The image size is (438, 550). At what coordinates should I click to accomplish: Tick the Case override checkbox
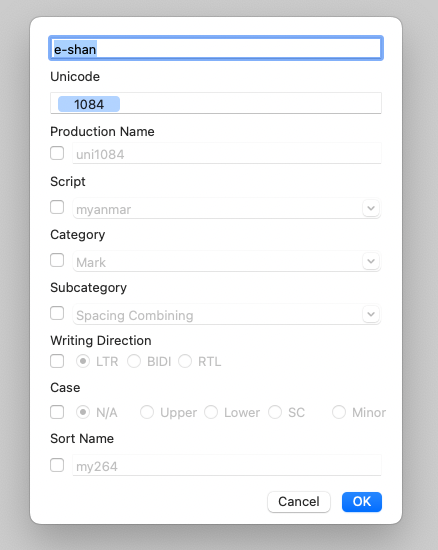[57, 412]
